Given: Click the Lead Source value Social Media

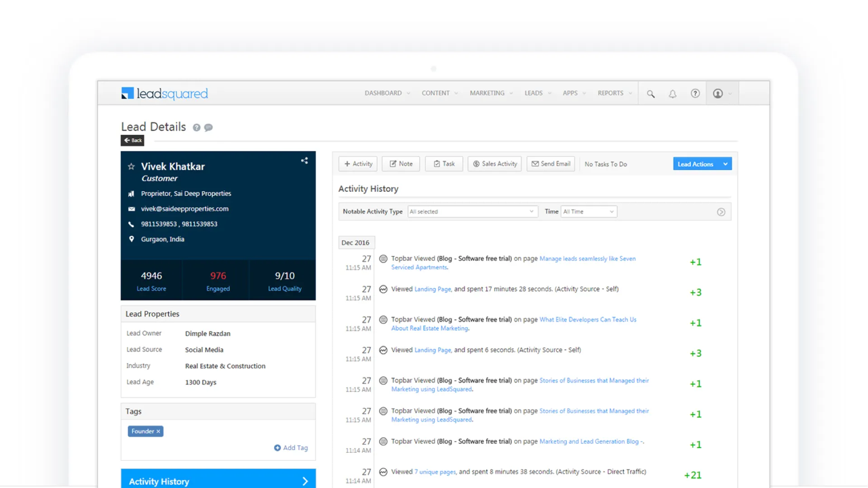Looking at the screenshot, I should (204, 350).
